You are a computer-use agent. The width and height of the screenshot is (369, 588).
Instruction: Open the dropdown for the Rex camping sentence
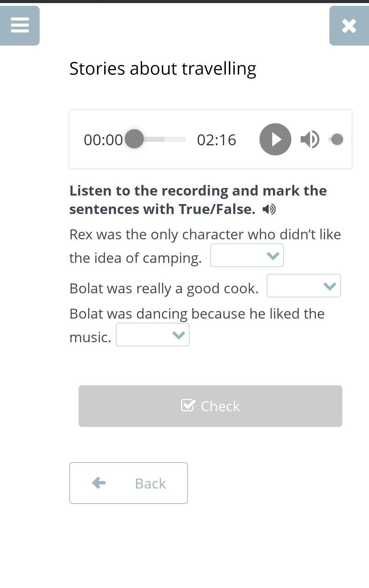point(247,255)
